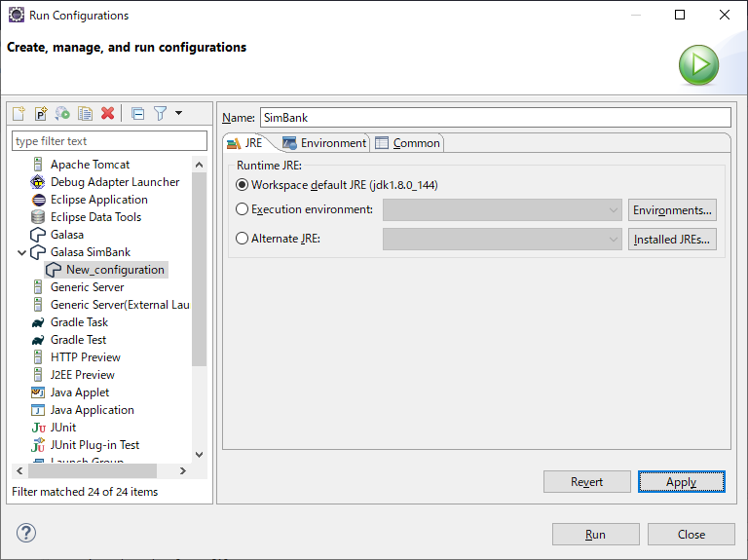Click the tree scroll down arrow
Image resolution: width=748 pixels, height=560 pixels.
coord(200,455)
